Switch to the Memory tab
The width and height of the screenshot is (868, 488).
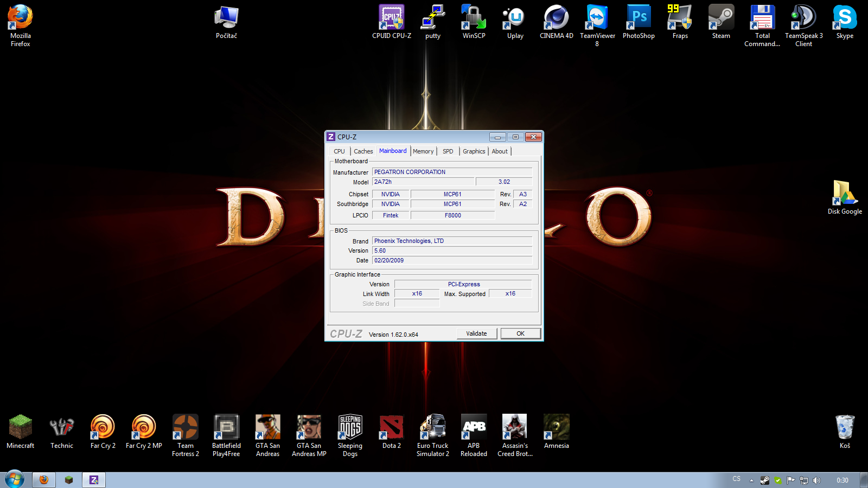423,151
